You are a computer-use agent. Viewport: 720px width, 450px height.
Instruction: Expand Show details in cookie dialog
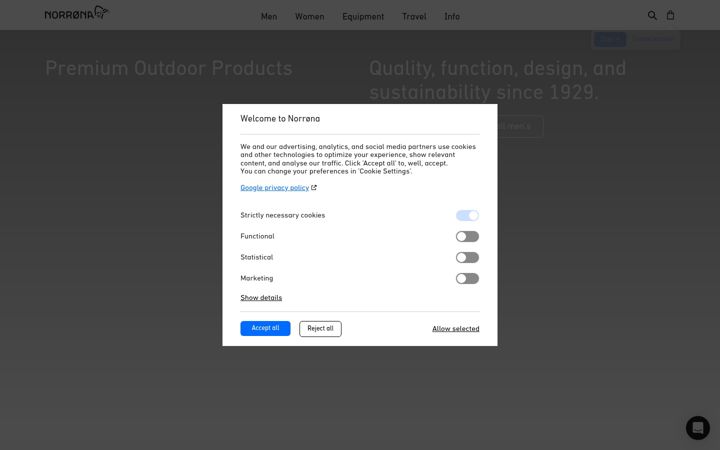(261, 298)
